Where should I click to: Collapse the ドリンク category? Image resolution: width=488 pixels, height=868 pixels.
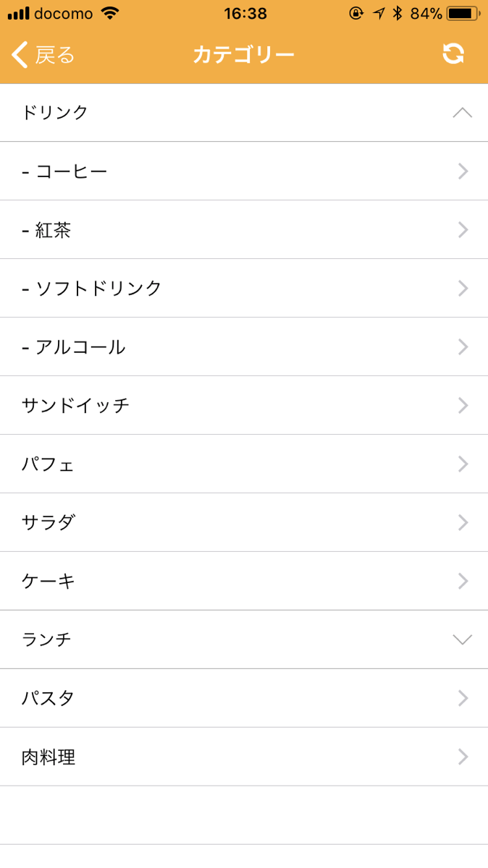coord(461,113)
